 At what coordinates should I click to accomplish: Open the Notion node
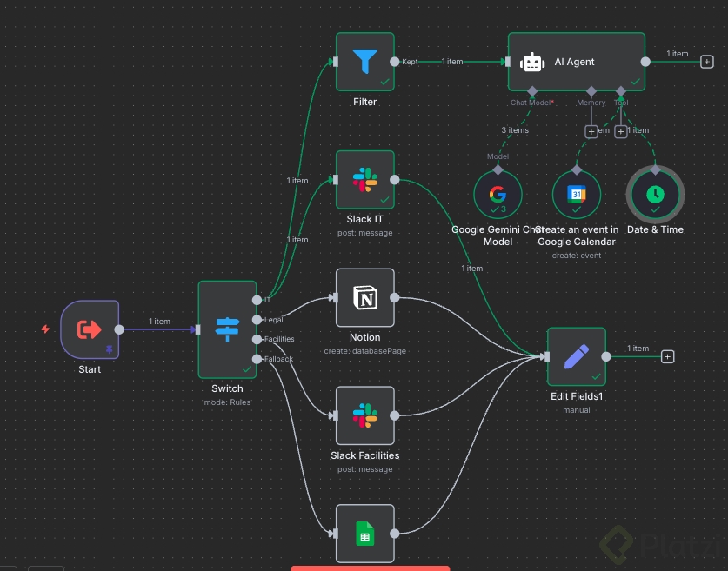365,298
